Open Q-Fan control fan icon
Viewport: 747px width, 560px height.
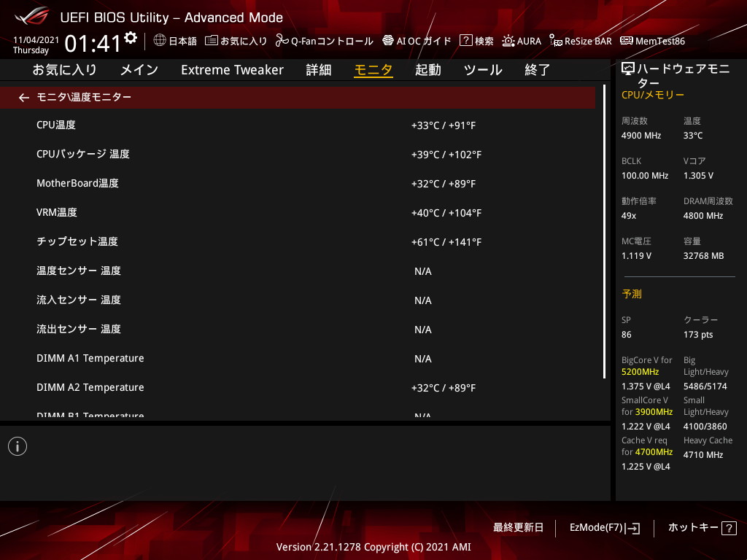[x=282, y=41]
